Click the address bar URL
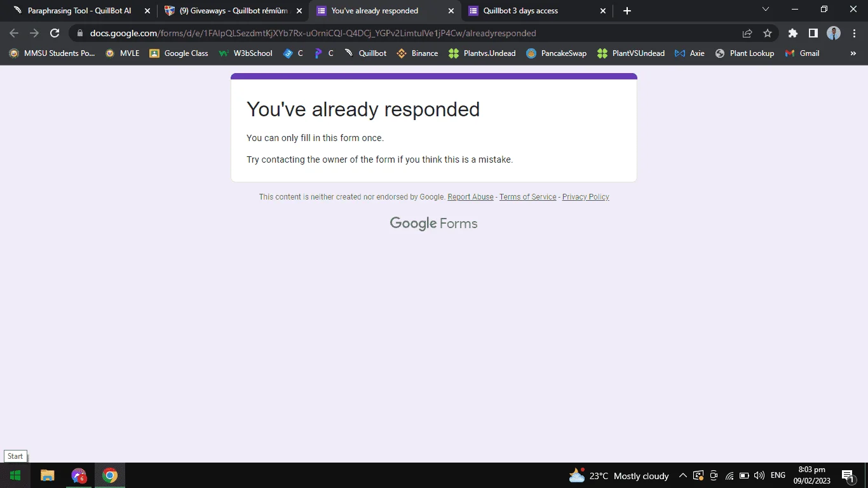This screenshot has height=488, width=868. coord(313,33)
